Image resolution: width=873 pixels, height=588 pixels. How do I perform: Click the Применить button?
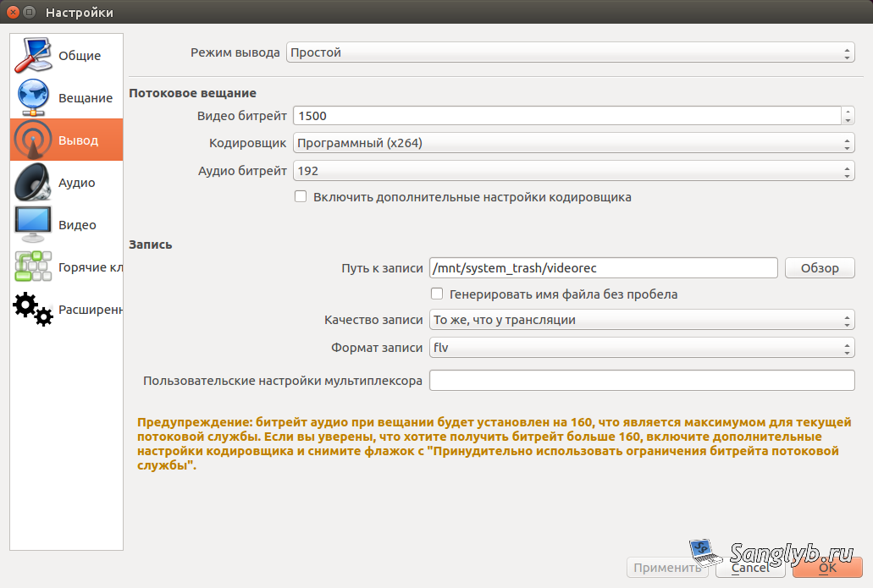tap(667, 568)
